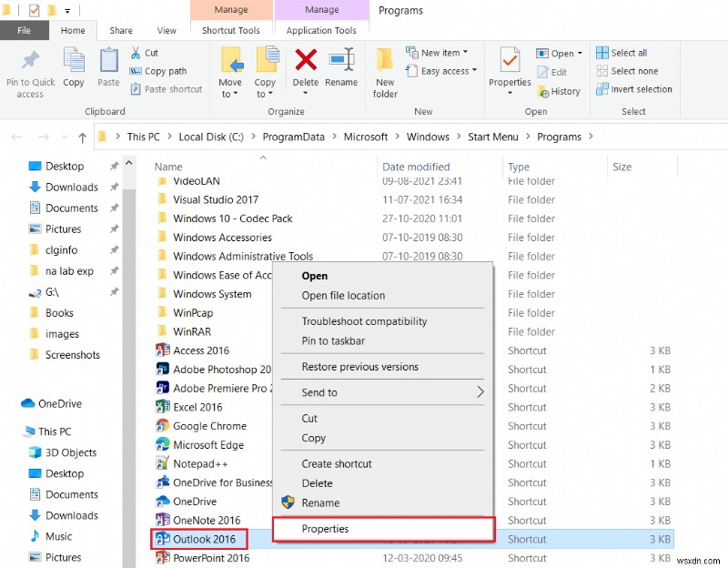The image size is (728, 568).
Task: Sort files by the Date modified column
Action: coord(415,167)
